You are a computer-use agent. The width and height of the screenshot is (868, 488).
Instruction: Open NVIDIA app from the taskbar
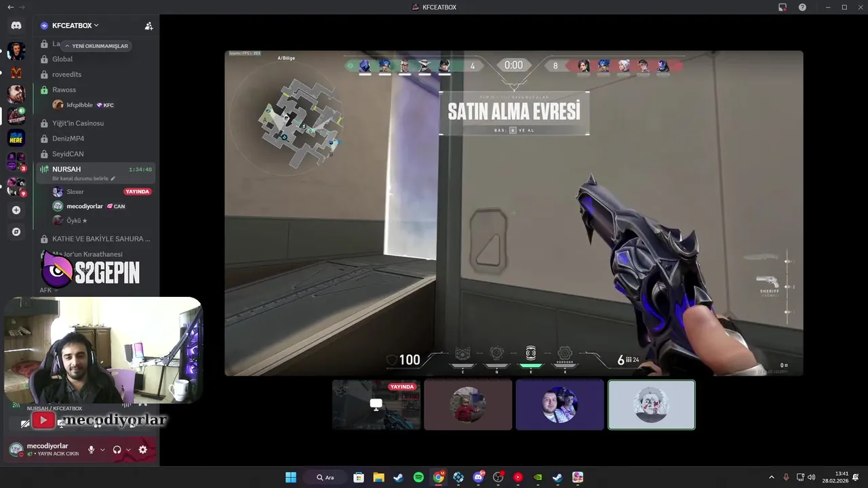pyautogui.click(x=538, y=477)
